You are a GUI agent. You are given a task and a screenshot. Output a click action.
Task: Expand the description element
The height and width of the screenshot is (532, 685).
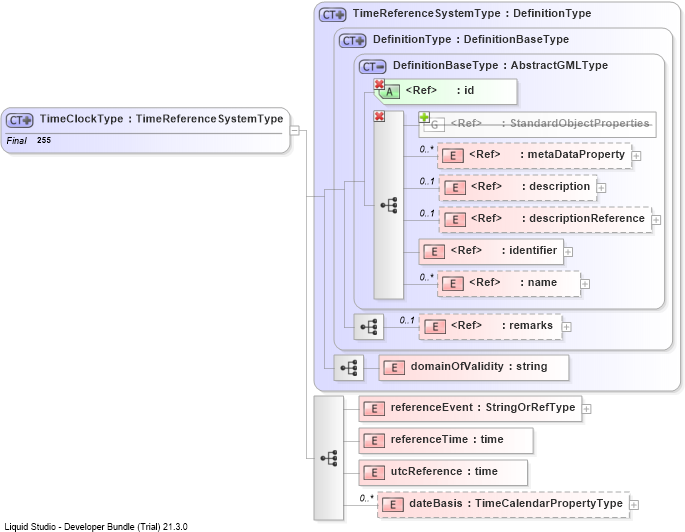pyautogui.click(x=601, y=188)
